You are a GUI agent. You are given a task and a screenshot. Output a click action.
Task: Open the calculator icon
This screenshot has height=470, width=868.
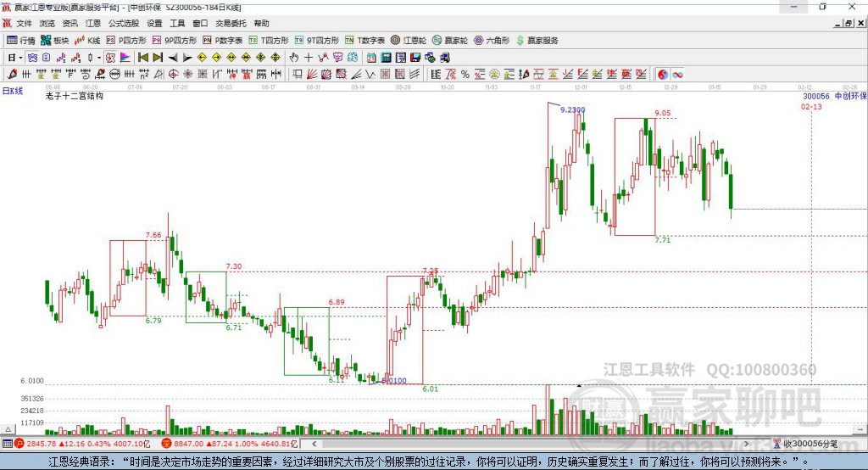pyautogui.click(x=386, y=58)
